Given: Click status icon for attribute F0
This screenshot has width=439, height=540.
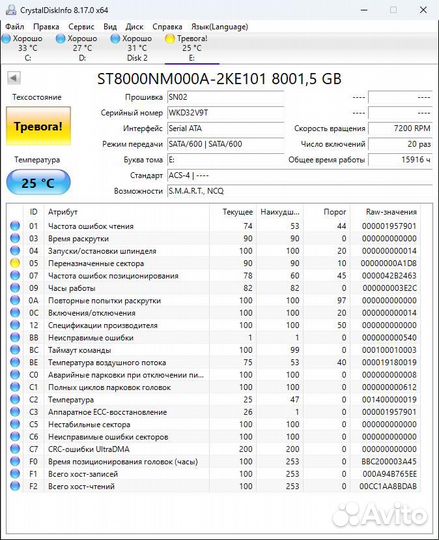Looking at the screenshot, I should coord(15,461).
